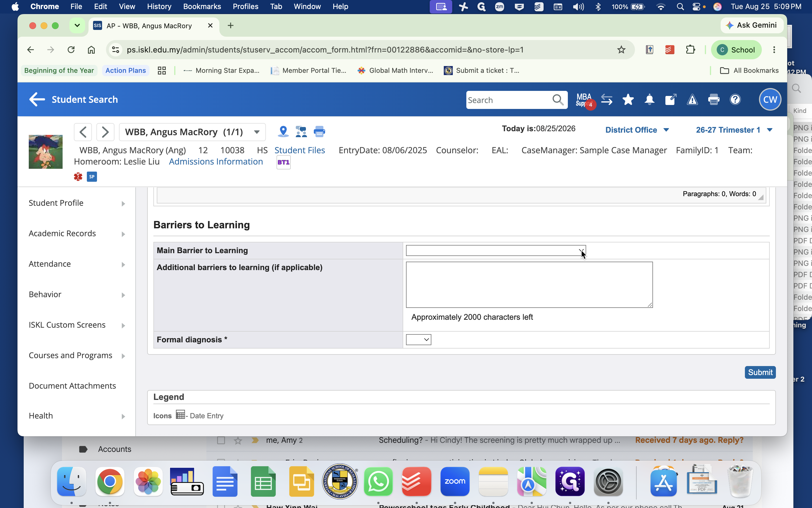Click the red medical alert asterisk icon

pos(78,176)
